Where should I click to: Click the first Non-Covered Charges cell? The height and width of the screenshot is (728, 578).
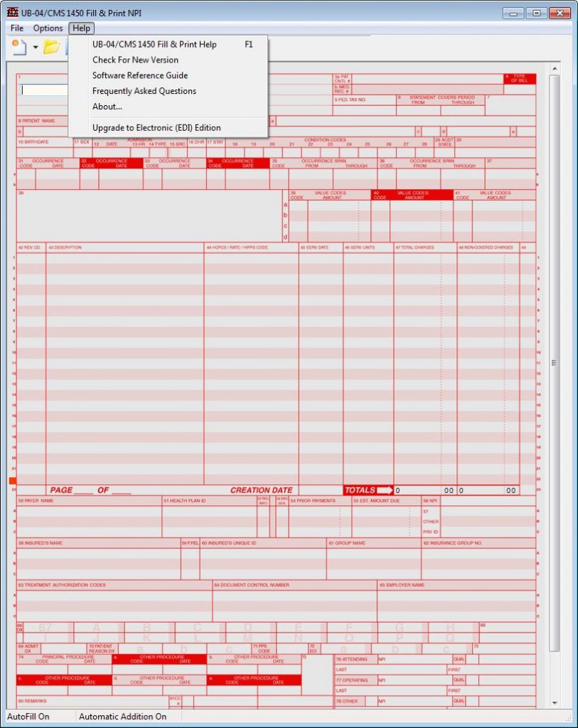[x=488, y=257]
